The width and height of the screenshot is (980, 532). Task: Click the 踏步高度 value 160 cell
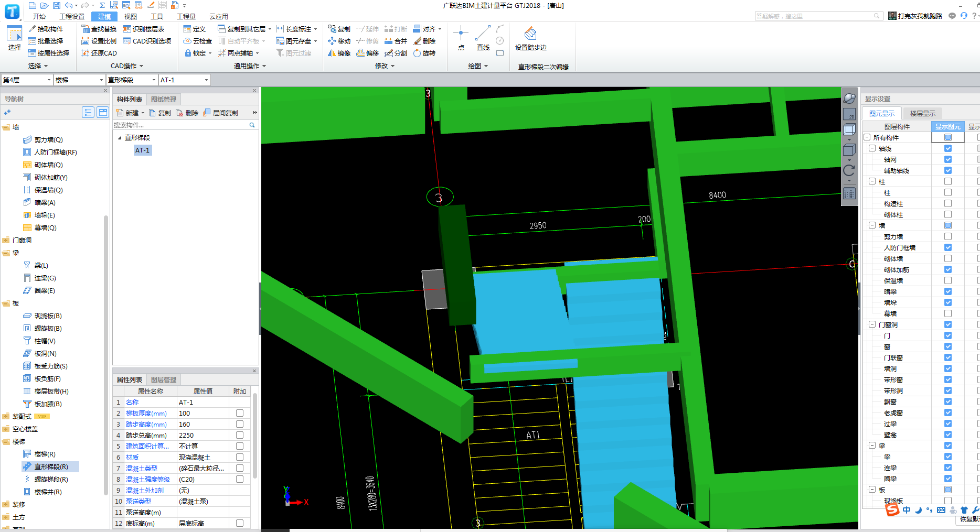tap(203, 424)
